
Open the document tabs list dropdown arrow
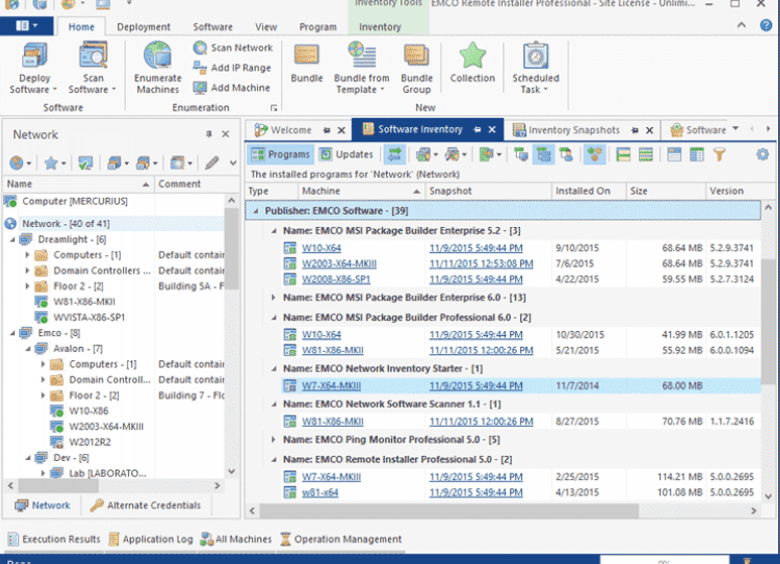735,129
